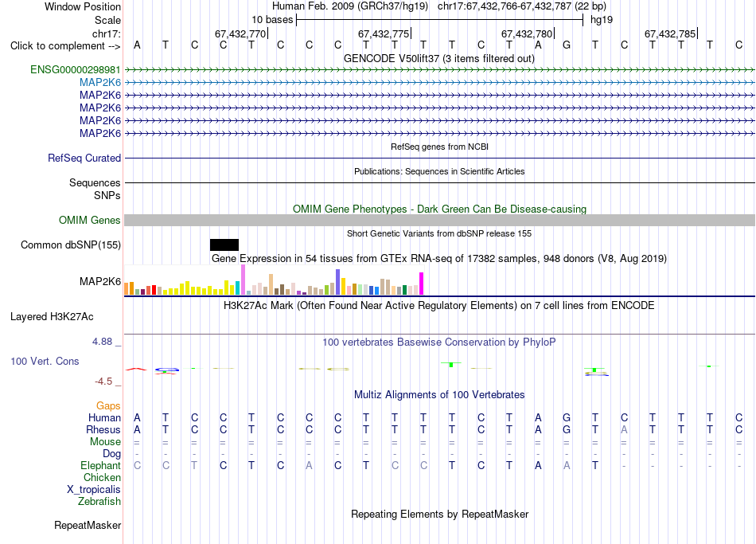Click 'Short Genetic Variants from dbSNP release 155'
This screenshot has width=756, height=544.
coord(439,233)
